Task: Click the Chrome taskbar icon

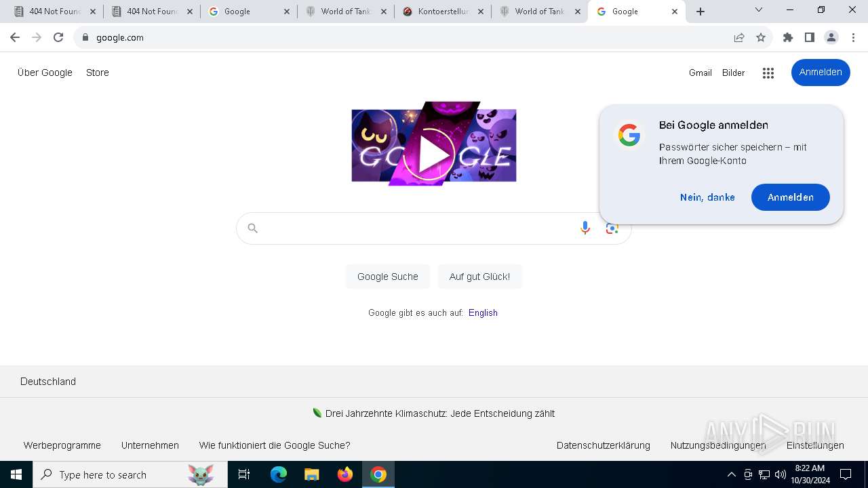Action: tap(378, 474)
